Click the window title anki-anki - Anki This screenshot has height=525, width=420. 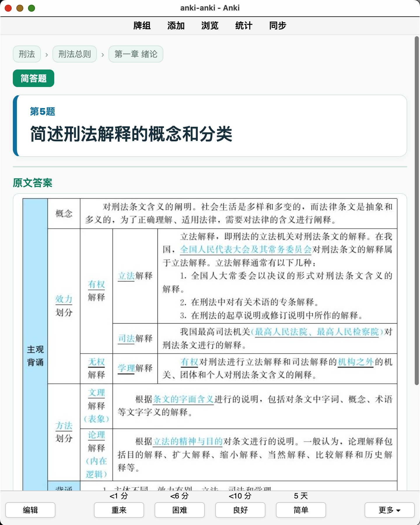point(210,8)
